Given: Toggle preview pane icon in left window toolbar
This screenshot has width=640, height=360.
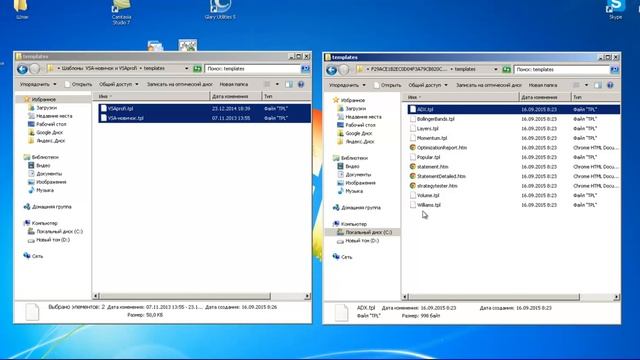Looking at the screenshot, I should pos(289,84).
